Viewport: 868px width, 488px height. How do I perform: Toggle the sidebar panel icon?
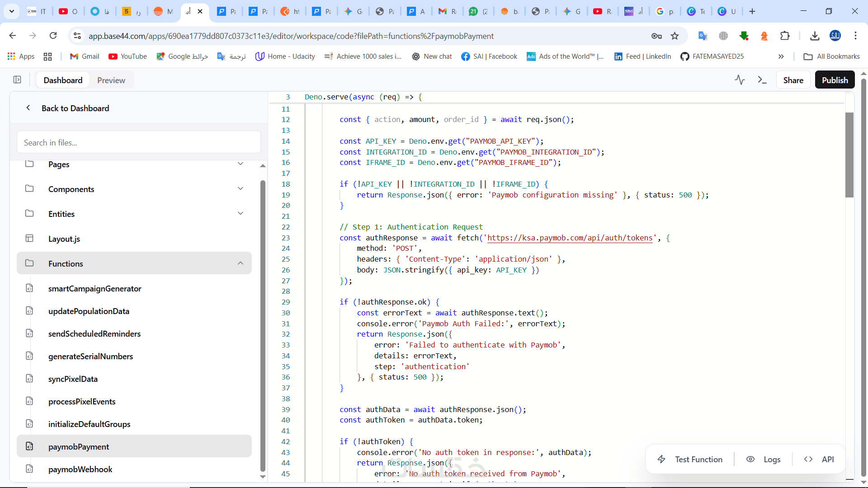pyautogui.click(x=17, y=80)
